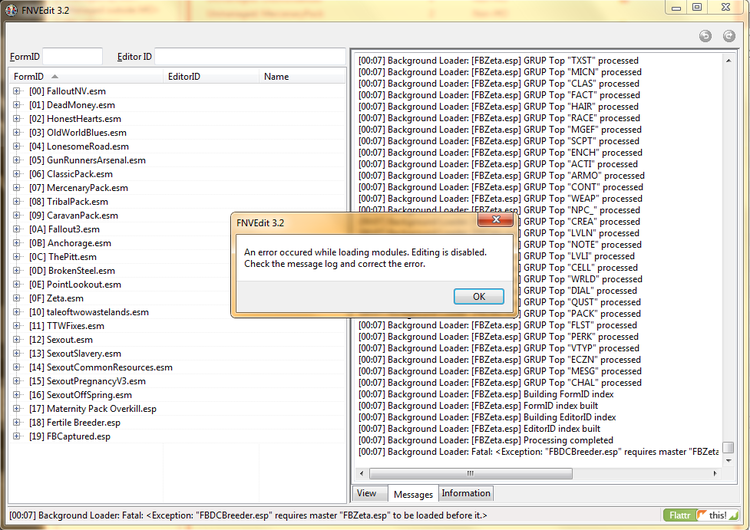Image resolution: width=750 pixels, height=530 pixels.
Task: Confirm the error dialog with OK
Action: (x=478, y=297)
